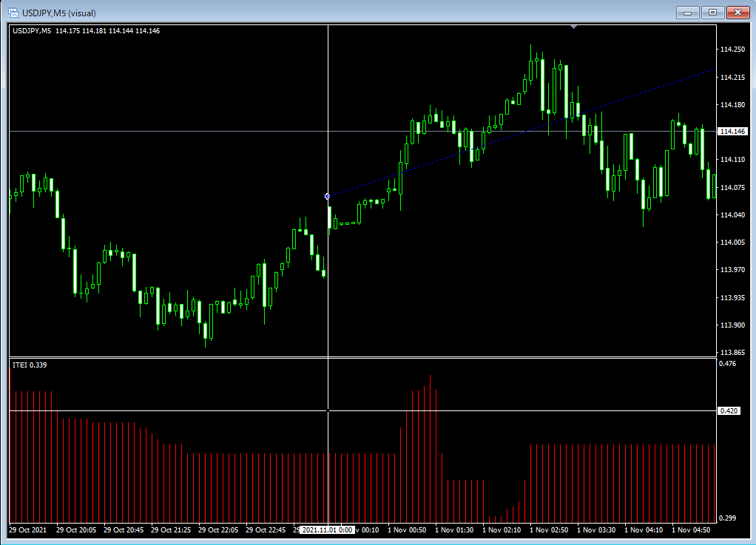Click the 0.299 indicator scale minimum label
This screenshot has height=545, width=756.
tap(728, 518)
